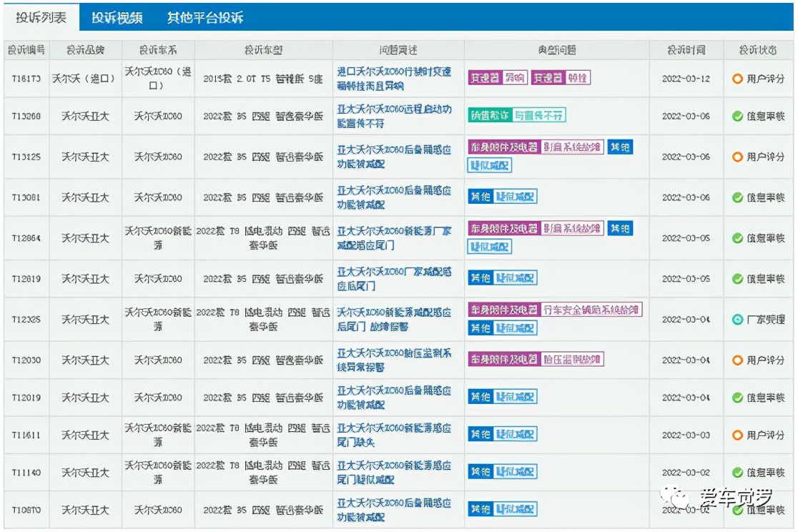Screen dimensions: 798x532
Task: Click the 疑似减配 tag in row T13125
Action: click(490, 165)
